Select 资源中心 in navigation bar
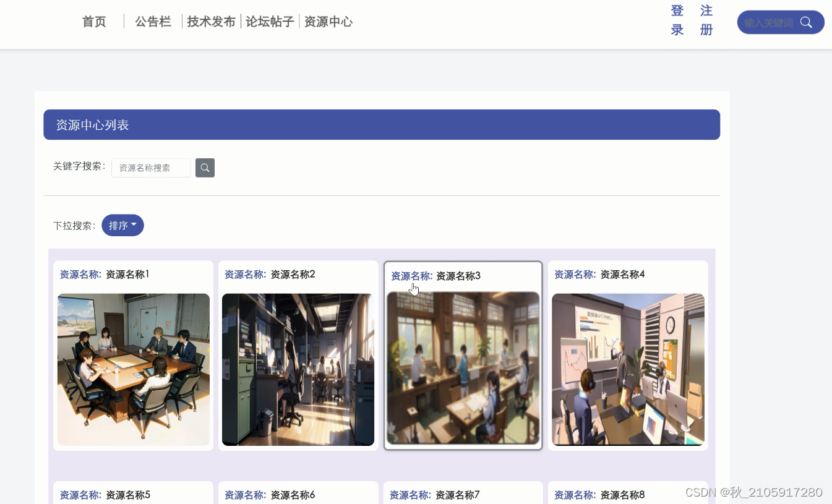Image resolution: width=832 pixels, height=504 pixels. coord(328,22)
